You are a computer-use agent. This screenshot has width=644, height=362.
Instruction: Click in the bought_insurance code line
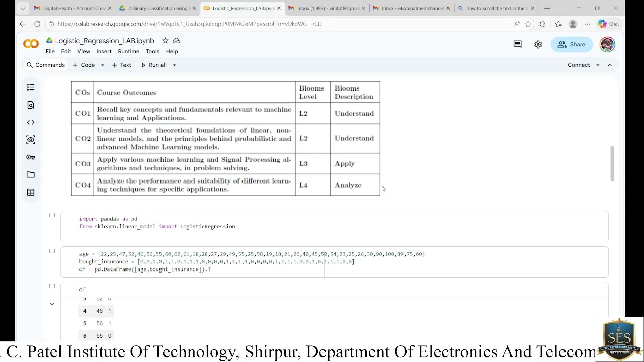[216, 262]
